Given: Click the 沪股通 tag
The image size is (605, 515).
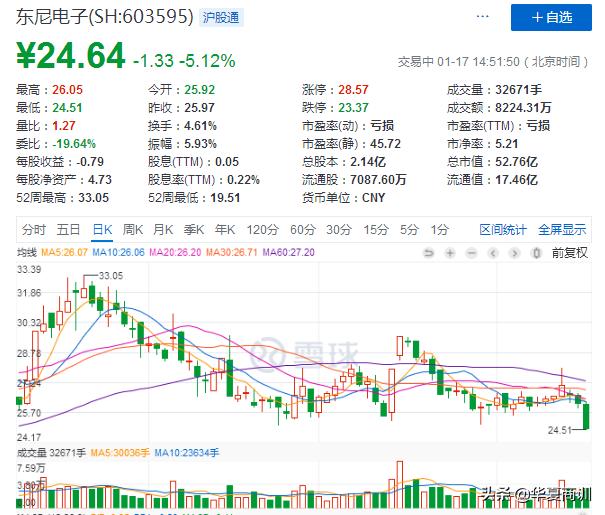Looking at the screenshot, I should click(221, 18).
